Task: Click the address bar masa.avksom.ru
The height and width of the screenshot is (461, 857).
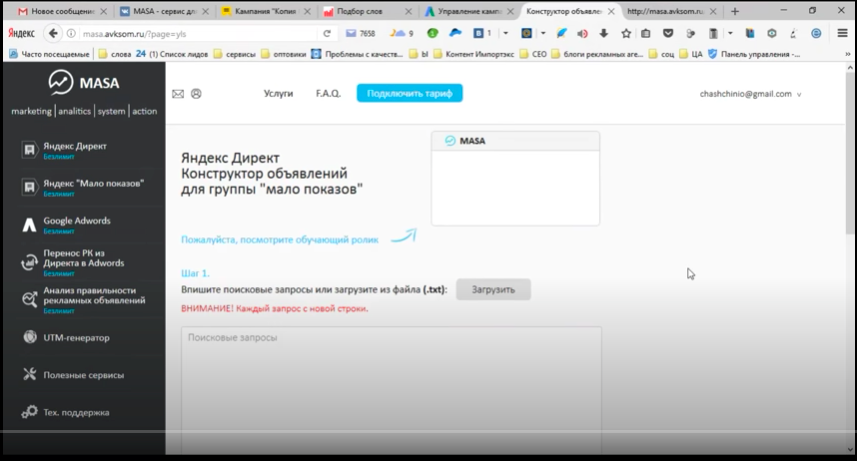Action: (x=197, y=33)
